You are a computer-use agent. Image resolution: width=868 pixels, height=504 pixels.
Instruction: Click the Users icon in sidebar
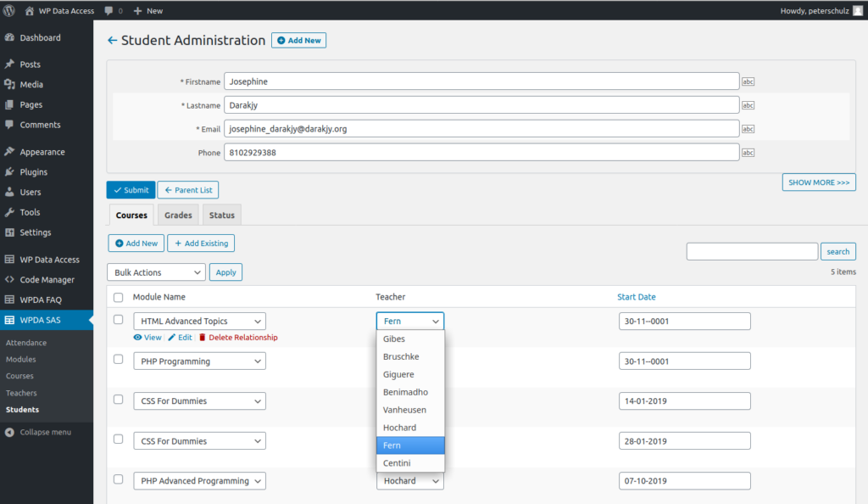pyautogui.click(x=9, y=193)
